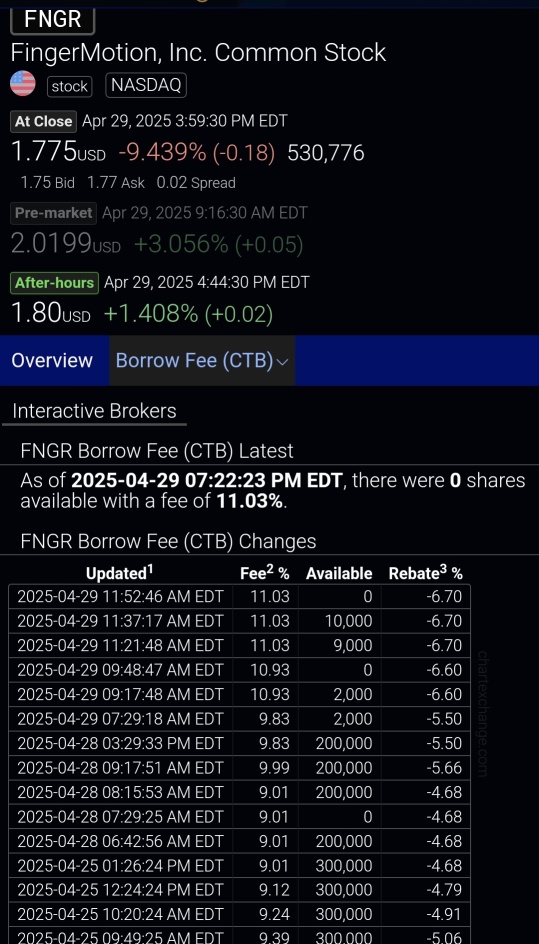Select the Interactive Brokers tab
The image size is (539, 944).
(x=95, y=411)
